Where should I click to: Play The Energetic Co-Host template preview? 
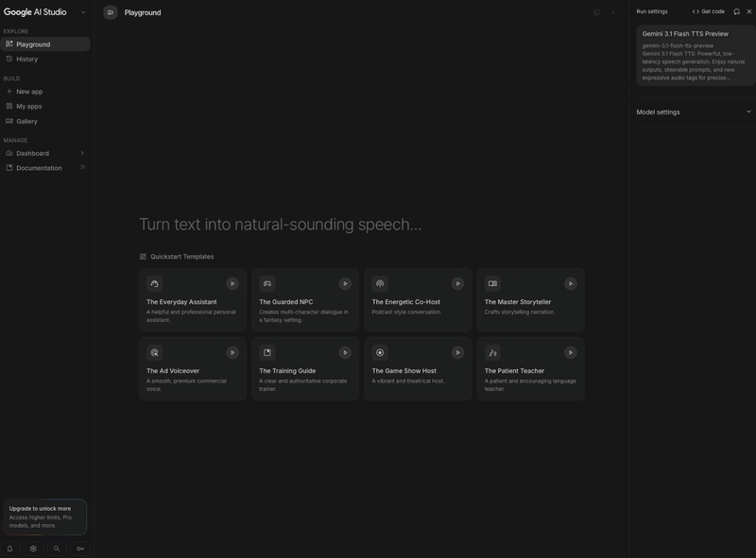(x=457, y=283)
